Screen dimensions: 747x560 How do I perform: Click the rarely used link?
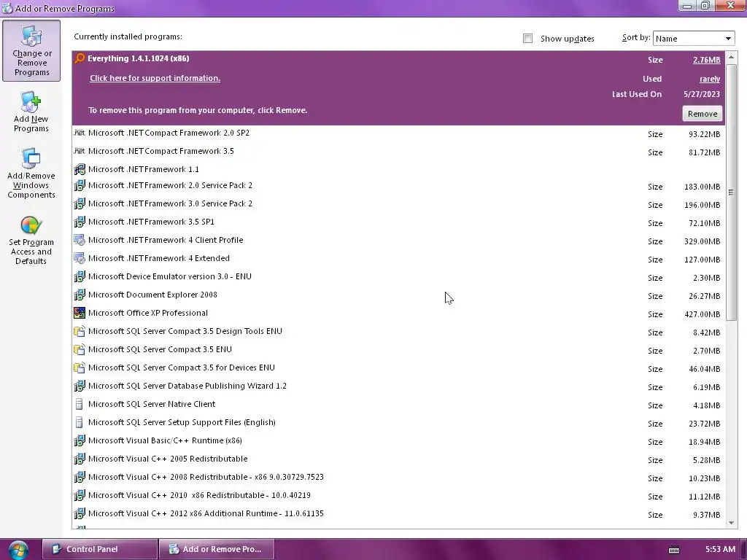point(710,79)
